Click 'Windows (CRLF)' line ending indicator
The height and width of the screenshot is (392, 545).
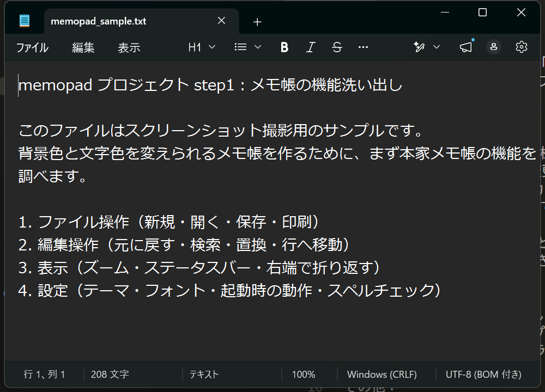[x=381, y=374]
